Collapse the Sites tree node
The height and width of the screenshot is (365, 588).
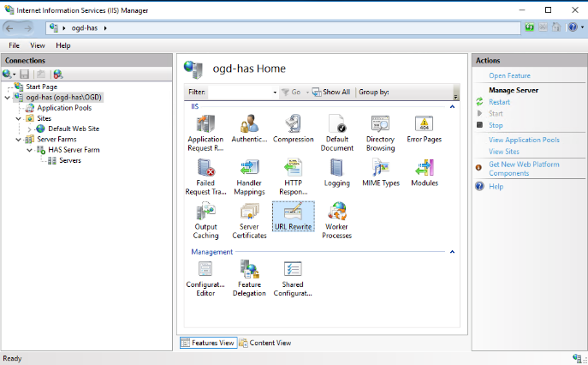18,118
